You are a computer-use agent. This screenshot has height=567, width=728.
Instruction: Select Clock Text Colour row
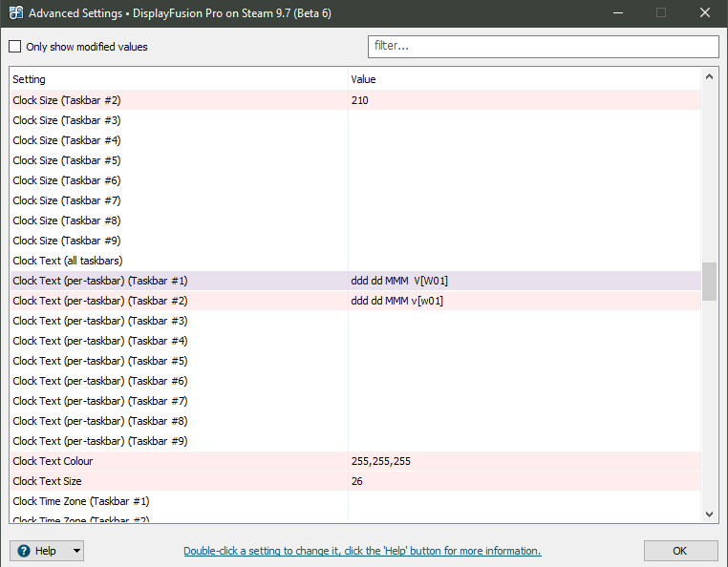coord(355,461)
